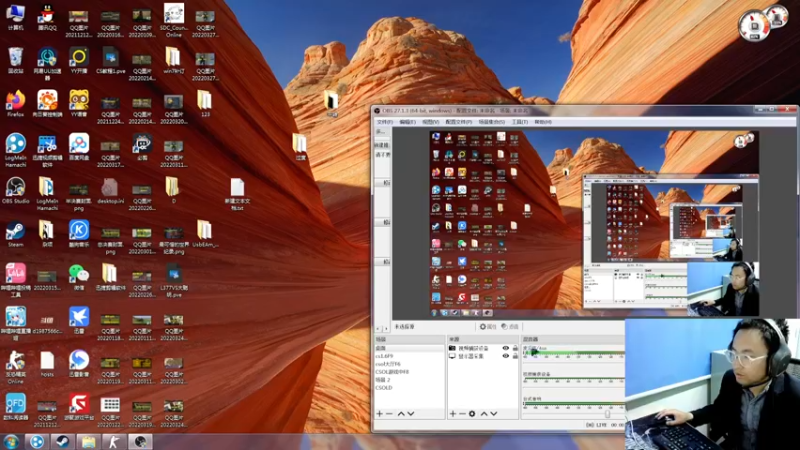Screen dimensions: 800x450
Task: Launch 腾讯QQ from the desktop
Action: [47, 16]
